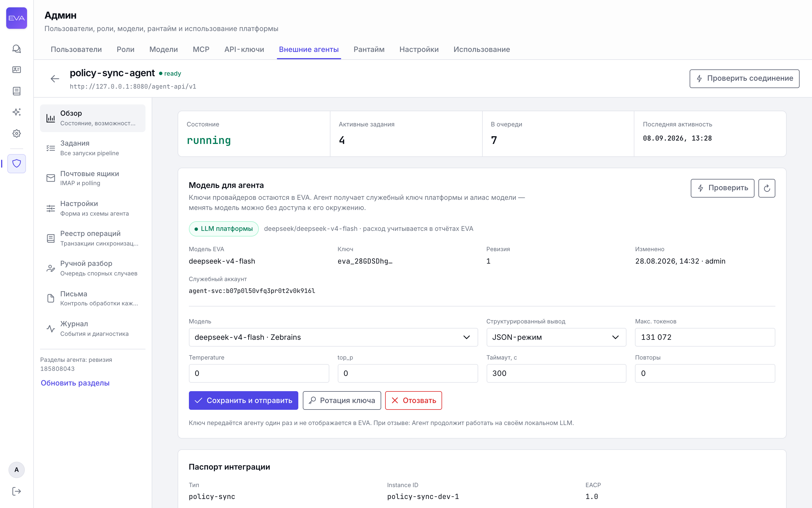Image resolution: width=812 pixels, height=508 pixels.
Task: Click the envelope icon next to Почтовые ящики
Action: 51,178
